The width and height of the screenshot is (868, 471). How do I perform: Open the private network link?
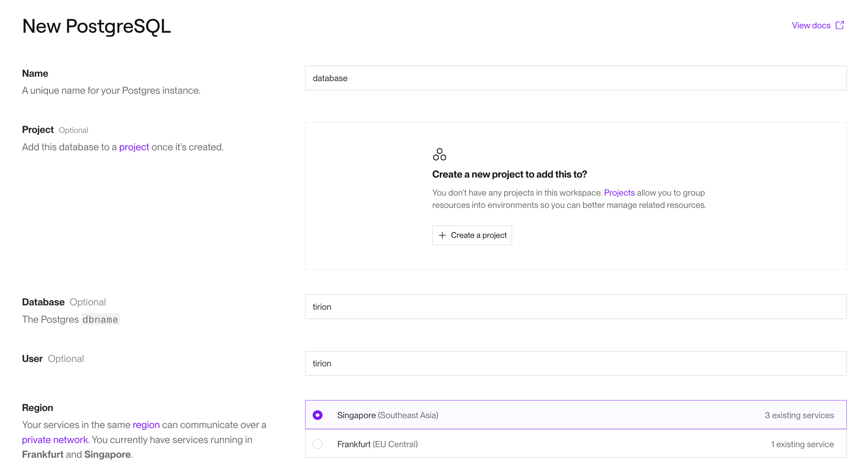coord(55,440)
